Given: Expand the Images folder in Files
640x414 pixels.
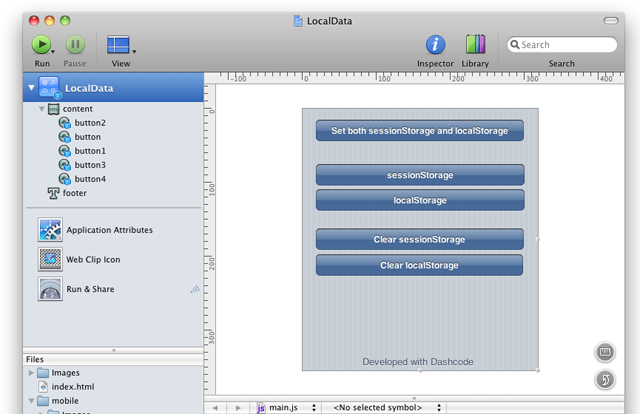Looking at the screenshot, I should point(31,373).
